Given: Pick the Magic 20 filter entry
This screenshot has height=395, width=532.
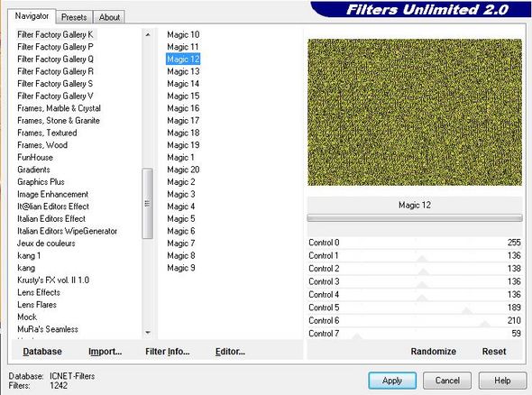Looking at the screenshot, I should [x=183, y=170].
